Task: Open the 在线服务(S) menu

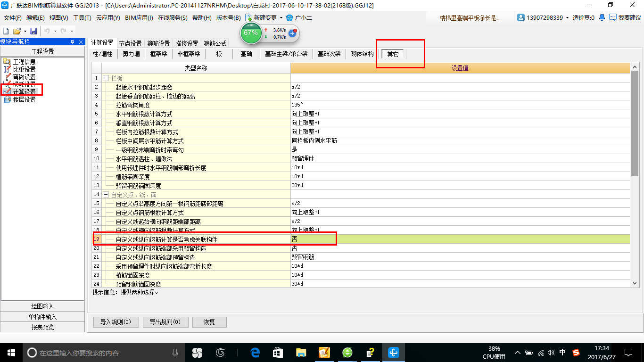Action: pos(173,17)
